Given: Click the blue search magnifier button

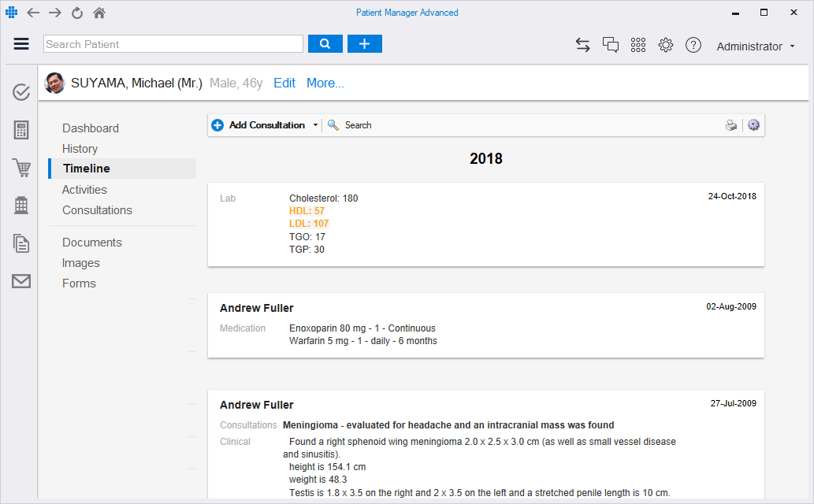Looking at the screenshot, I should coord(325,44).
